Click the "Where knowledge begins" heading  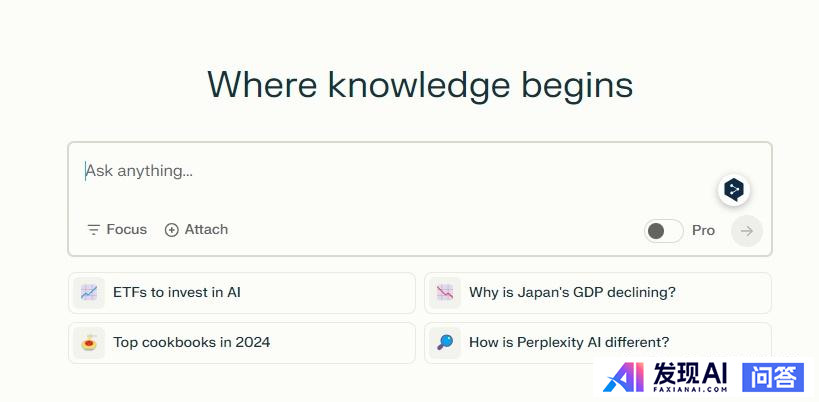(x=420, y=85)
